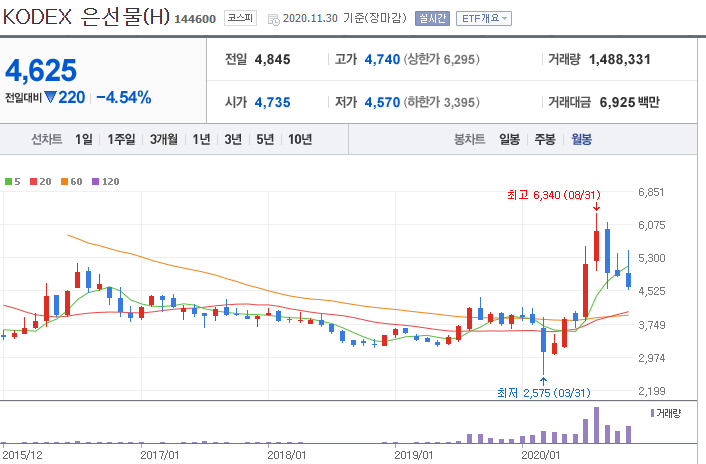Click the 최저 2,575 (03/31) marker

pyautogui.click(x=543, y=393)
